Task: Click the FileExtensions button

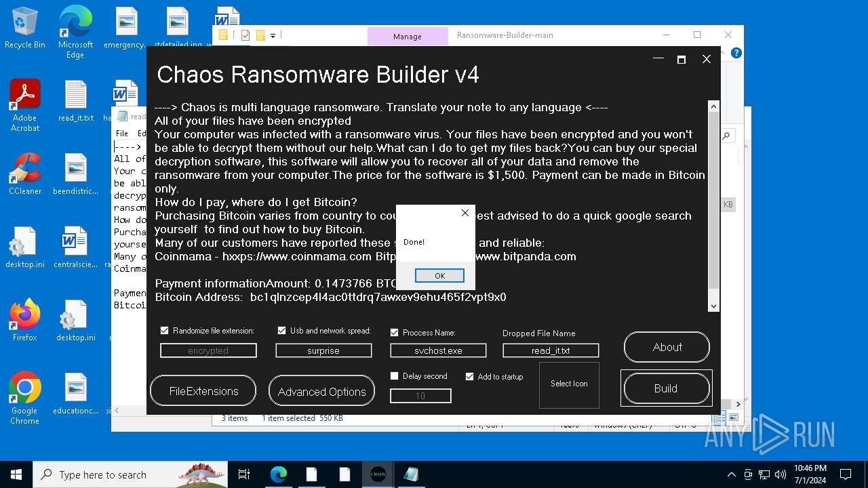Action: [x=203, y=391]
